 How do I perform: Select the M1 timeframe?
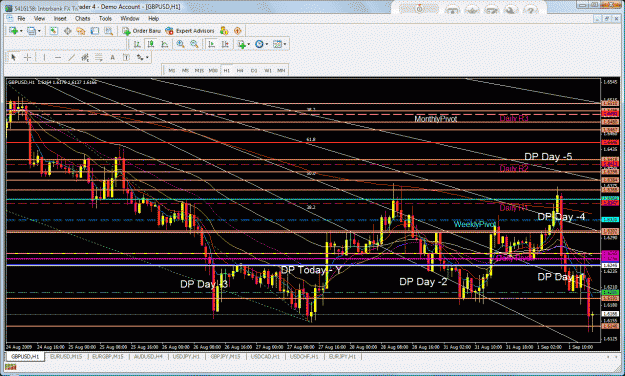coord(172,70)
